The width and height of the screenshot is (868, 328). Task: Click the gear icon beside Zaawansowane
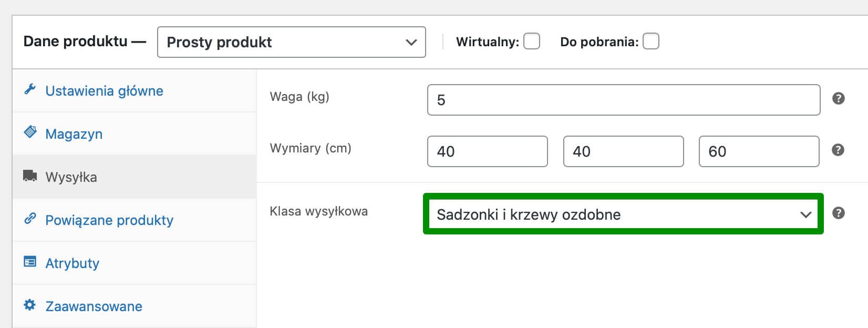tap(30, 304)
